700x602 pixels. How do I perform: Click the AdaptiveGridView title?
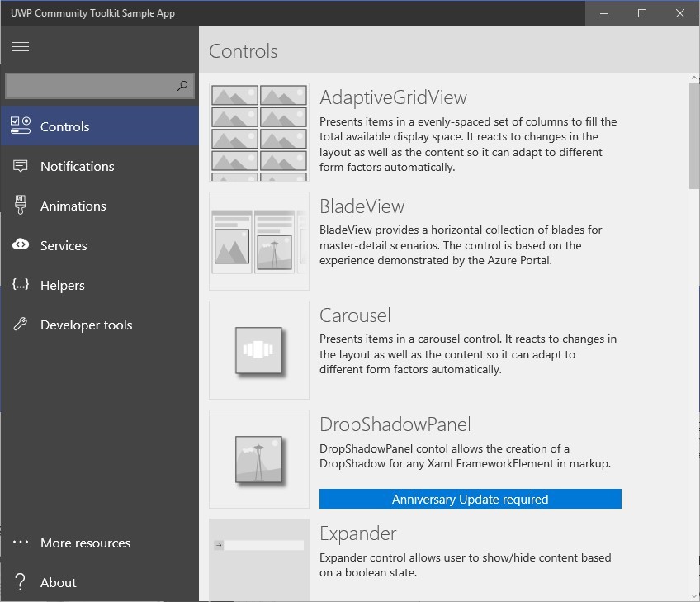pos(393,97)
